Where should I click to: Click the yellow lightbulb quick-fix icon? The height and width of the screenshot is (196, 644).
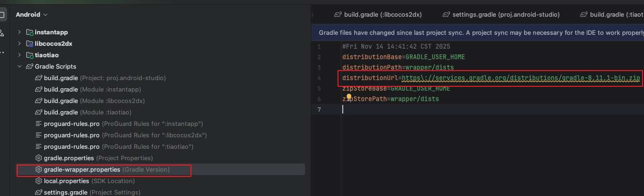pyautogui.click(x=349, y=97)
